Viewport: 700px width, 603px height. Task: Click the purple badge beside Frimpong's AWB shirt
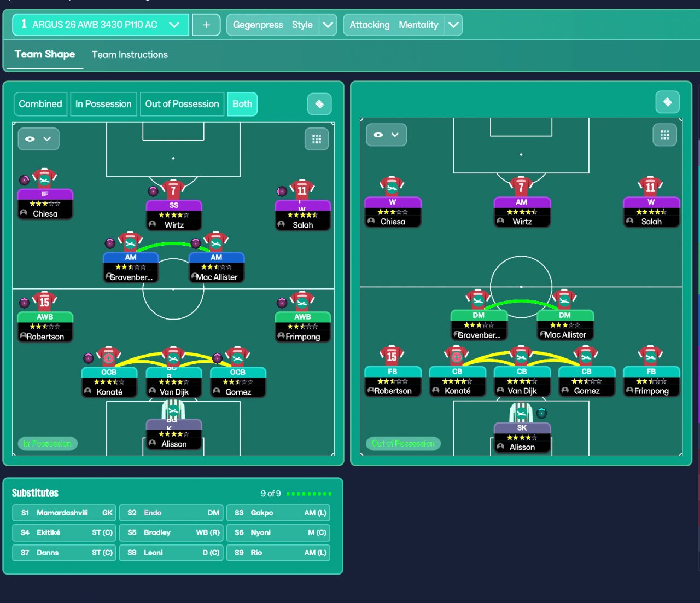coord(282,303)
